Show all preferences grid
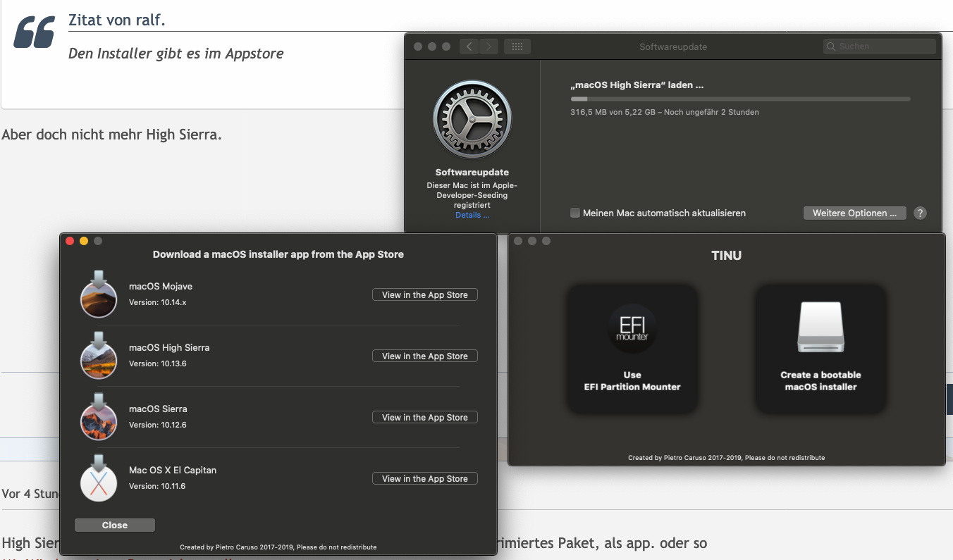 click(517, 46)
